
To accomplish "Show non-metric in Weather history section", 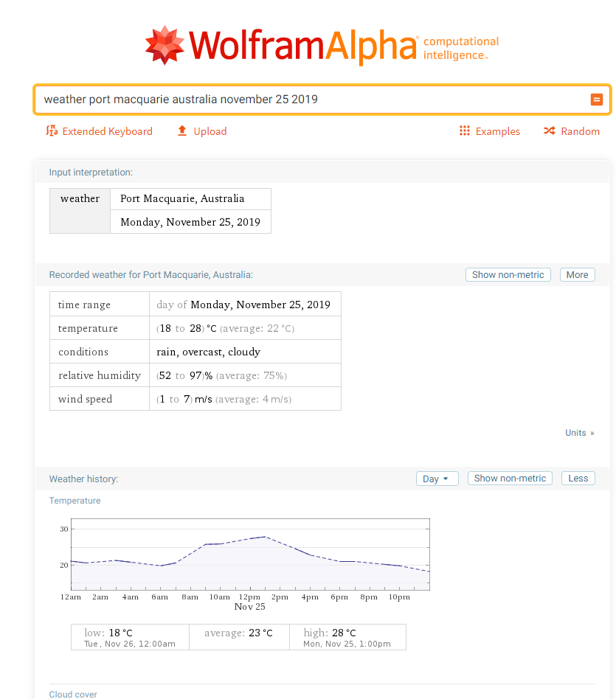I will coord(510,479).
